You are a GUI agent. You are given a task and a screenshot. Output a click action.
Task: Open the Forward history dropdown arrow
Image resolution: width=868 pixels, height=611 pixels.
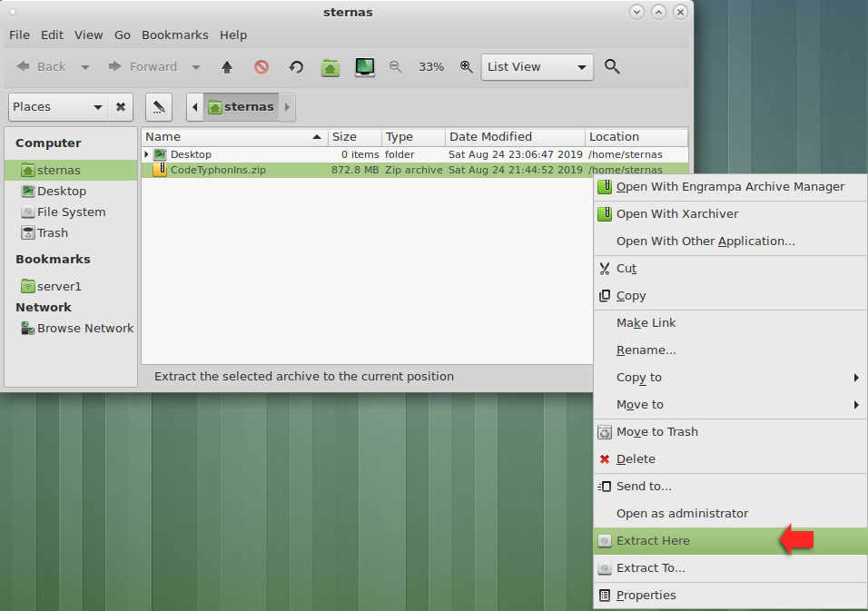(196, 67)
